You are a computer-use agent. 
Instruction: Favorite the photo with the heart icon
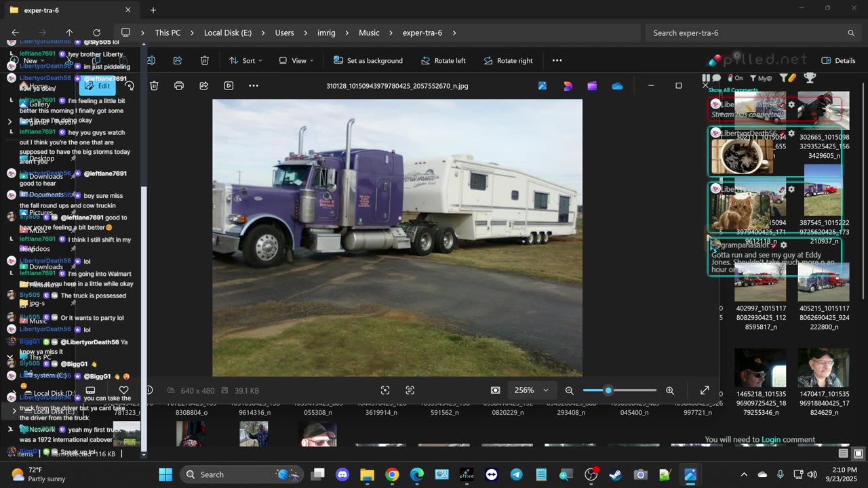pos(123,390)
